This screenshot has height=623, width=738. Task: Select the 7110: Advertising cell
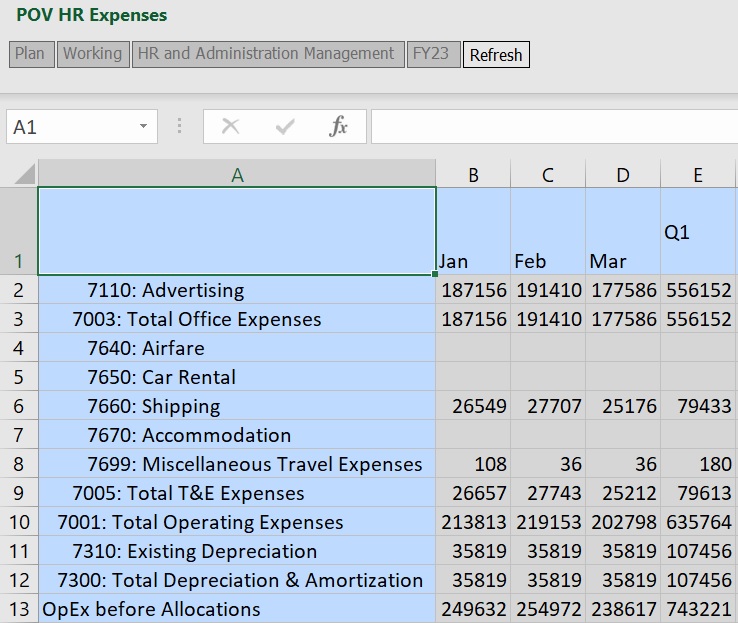165,290
